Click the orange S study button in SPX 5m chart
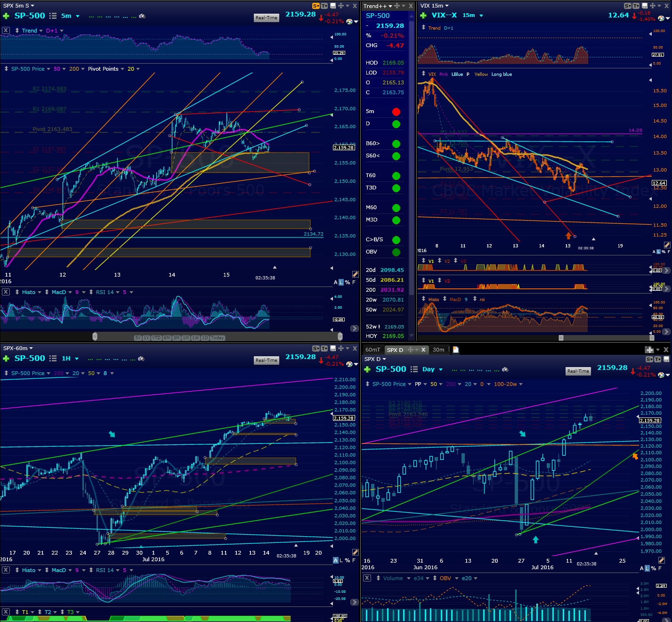Viewport: 672px width, 622px height. point(316,6)
